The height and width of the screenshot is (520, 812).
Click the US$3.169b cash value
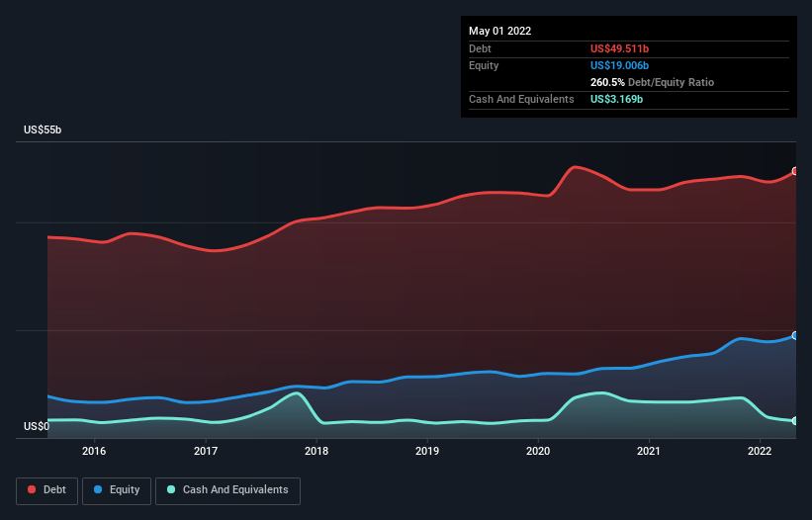[616, 99]
